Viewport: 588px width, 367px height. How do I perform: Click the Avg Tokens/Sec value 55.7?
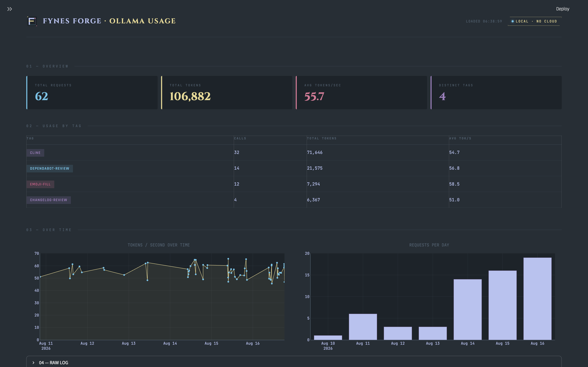pyautogui.click(x=314, y=96)
